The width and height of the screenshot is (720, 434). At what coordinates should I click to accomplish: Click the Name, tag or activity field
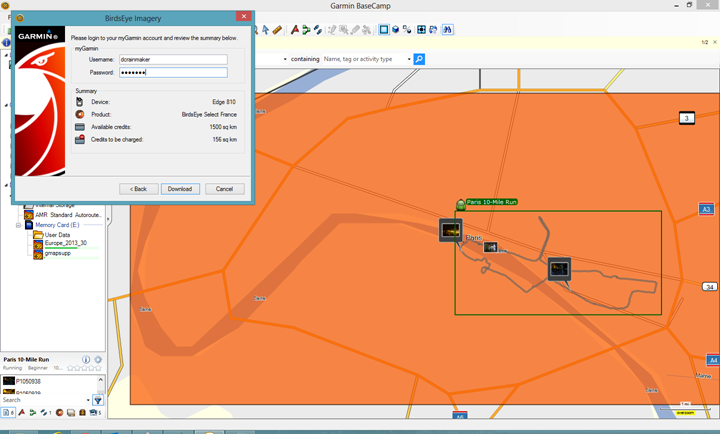coord(363,59)
